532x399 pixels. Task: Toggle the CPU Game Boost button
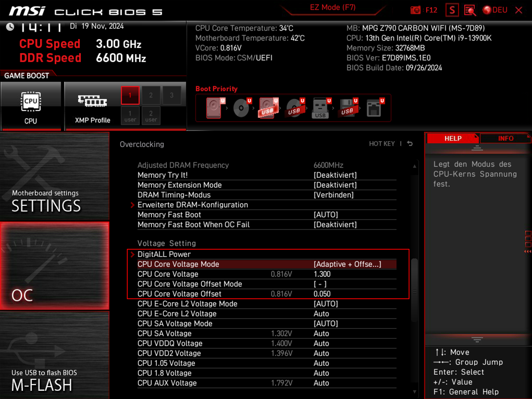pos(31,106)
